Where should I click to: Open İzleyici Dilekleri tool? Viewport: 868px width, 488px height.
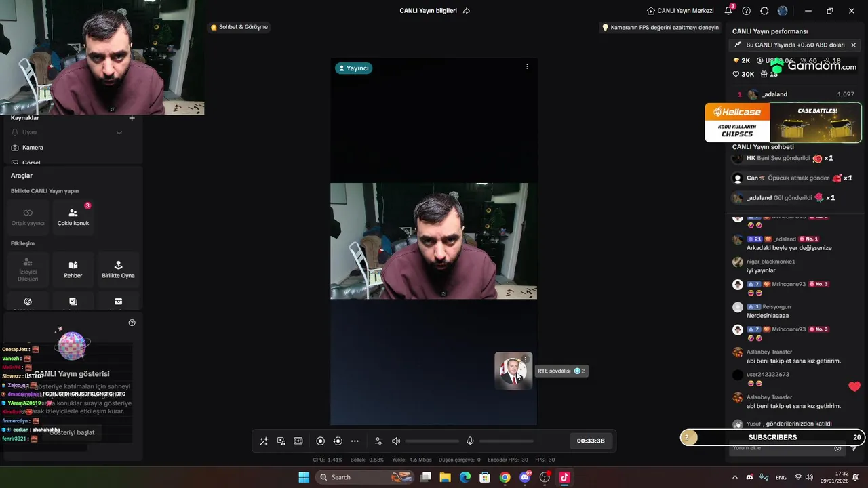pyautogui.click(x=28, y=270)
